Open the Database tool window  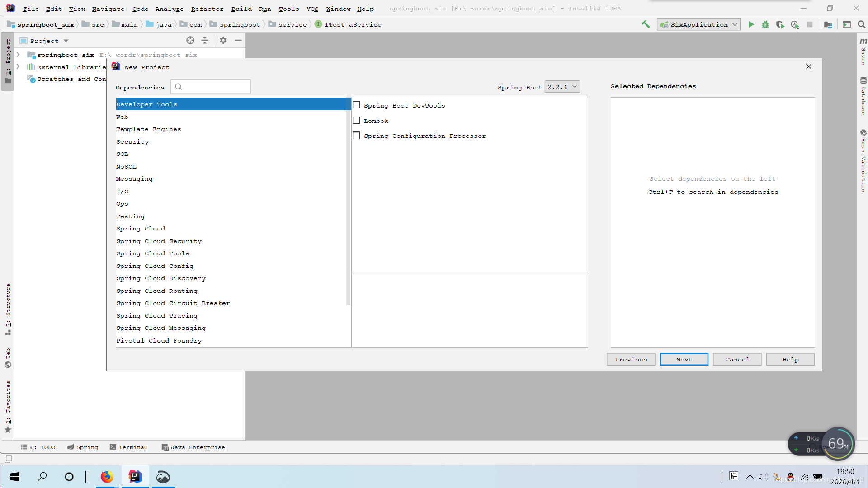[x=863, y=96]
